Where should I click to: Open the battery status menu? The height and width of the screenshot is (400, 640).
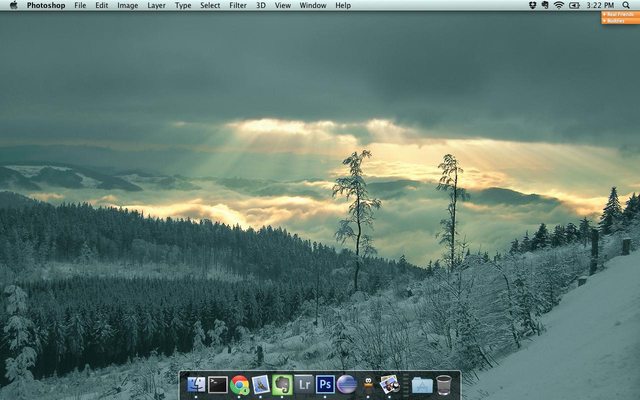[574, 5]
